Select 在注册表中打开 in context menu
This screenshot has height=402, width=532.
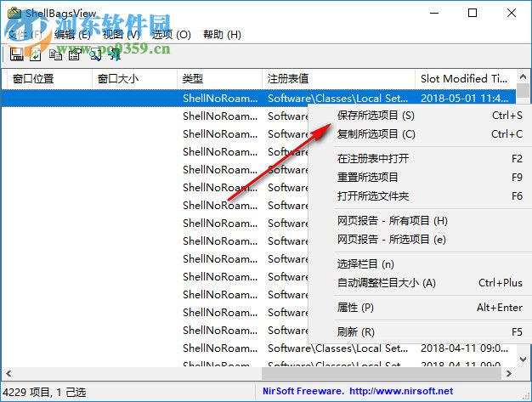click(421, 158)
